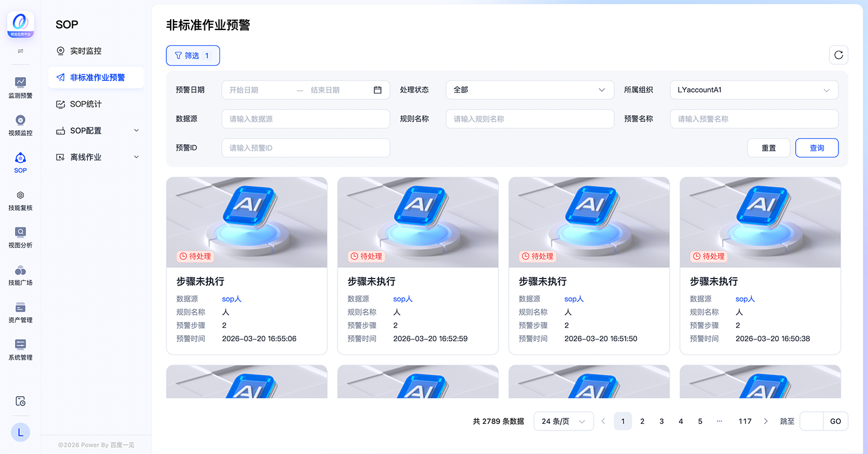The image size is (868, 454).
Task: Select page 1 in pagination
Action: click(623, 421)
